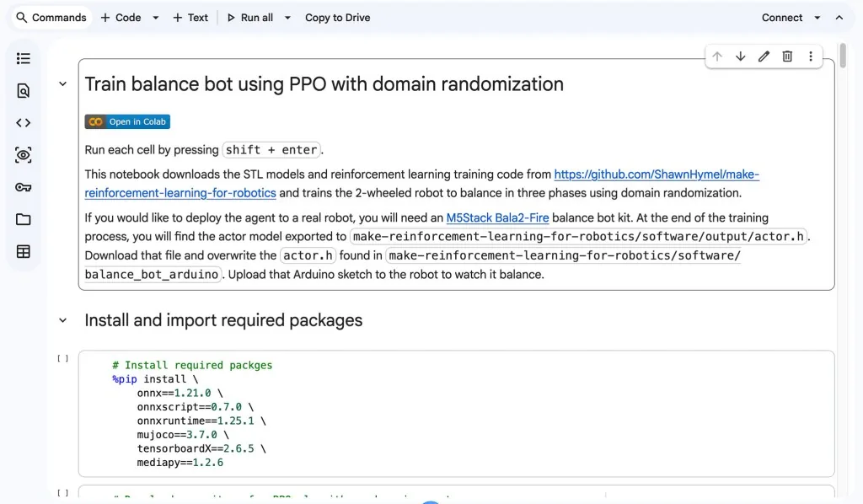Image resolution: width=863 pixels, height=504 pixels.
Task: Add a new Code cell
Action: pyautogui.click(x=121, y=18)
